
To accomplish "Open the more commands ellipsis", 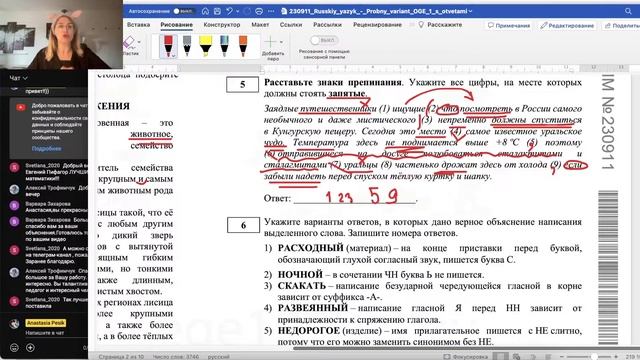I will coord(271,11).
